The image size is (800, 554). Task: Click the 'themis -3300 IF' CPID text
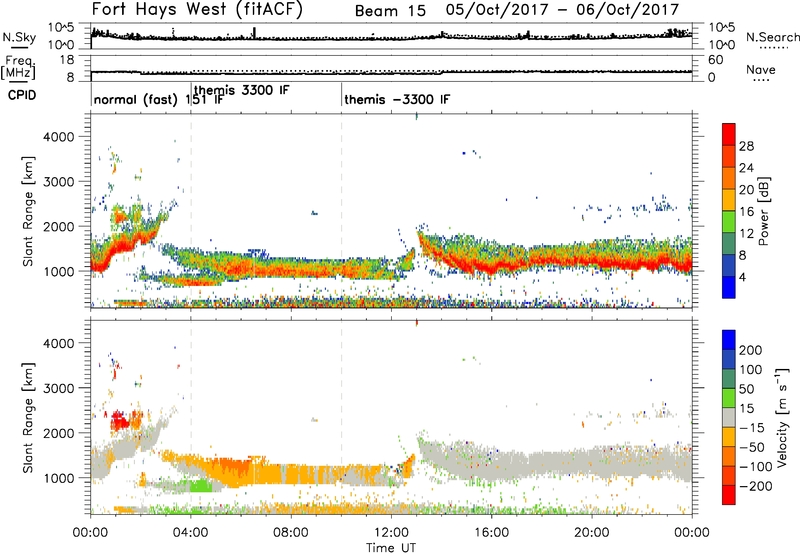click(x=397, y=99)
